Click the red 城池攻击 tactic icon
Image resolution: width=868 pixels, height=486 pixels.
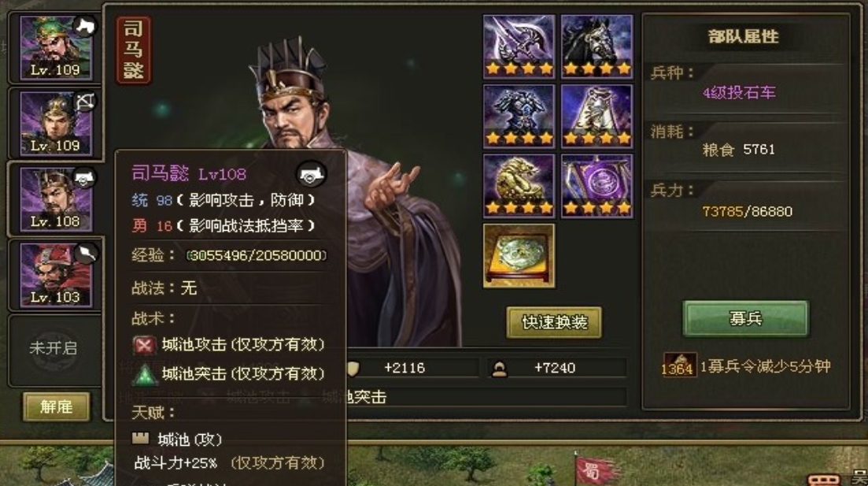click(144, 345)
